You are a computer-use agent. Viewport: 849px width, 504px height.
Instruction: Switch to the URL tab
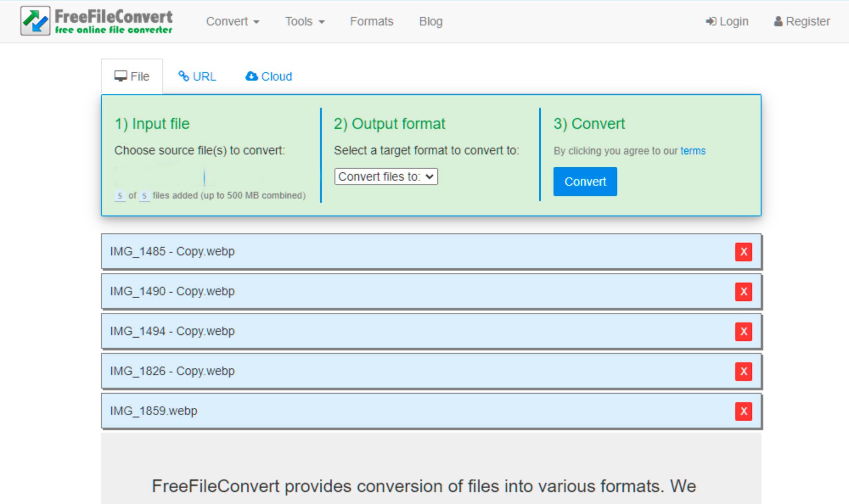tap(198, 76)
